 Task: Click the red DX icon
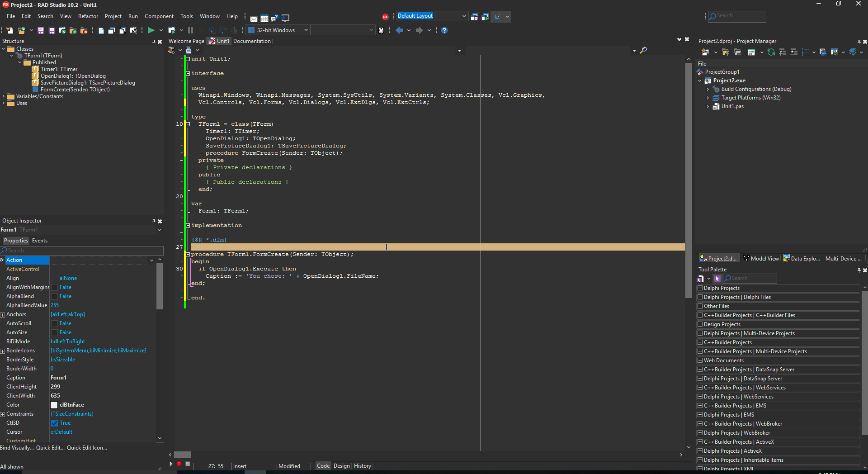(385, 17)
